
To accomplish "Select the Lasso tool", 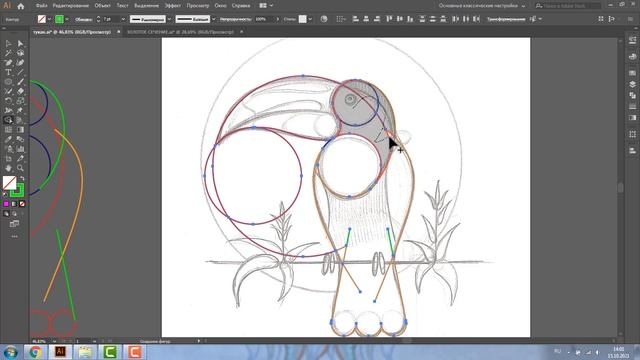I will pyautogui.click(x=20, y=53).
